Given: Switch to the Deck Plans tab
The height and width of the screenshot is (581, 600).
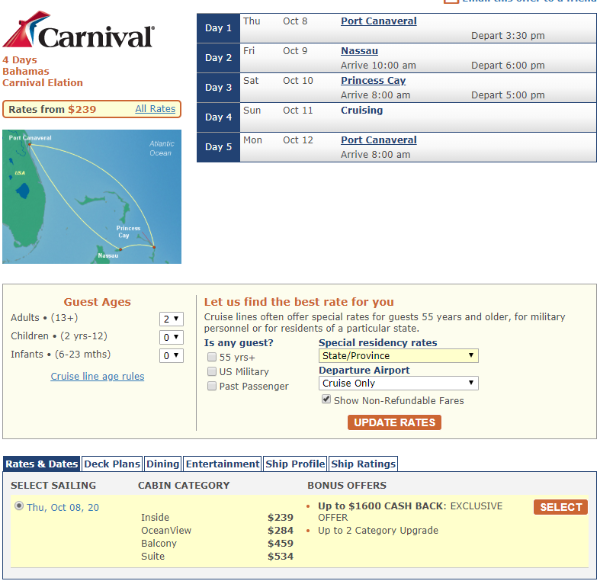Looking at the screenshot, I should coord(112,464).
